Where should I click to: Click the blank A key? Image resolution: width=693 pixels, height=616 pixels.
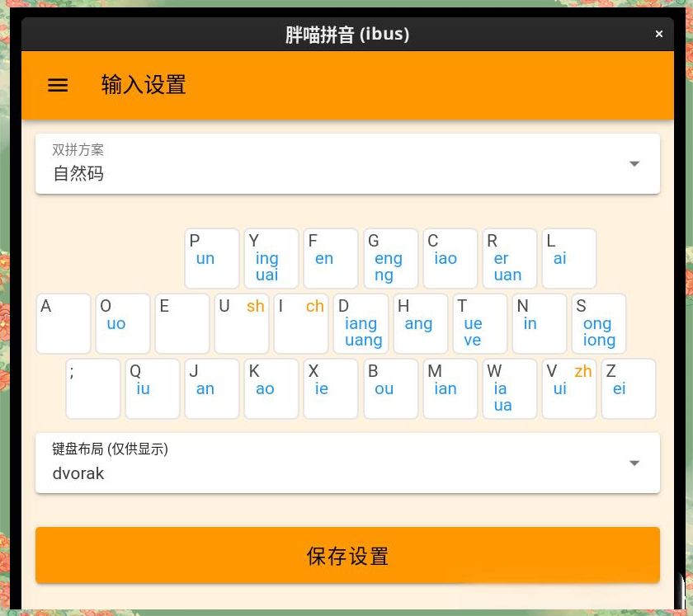click(x=64, y=323)
